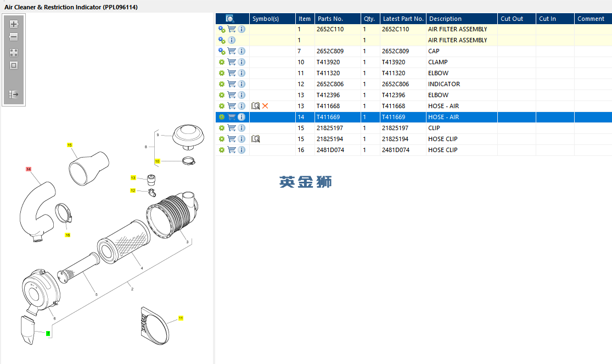Click the Latest Part No. column header

(403, 18)
